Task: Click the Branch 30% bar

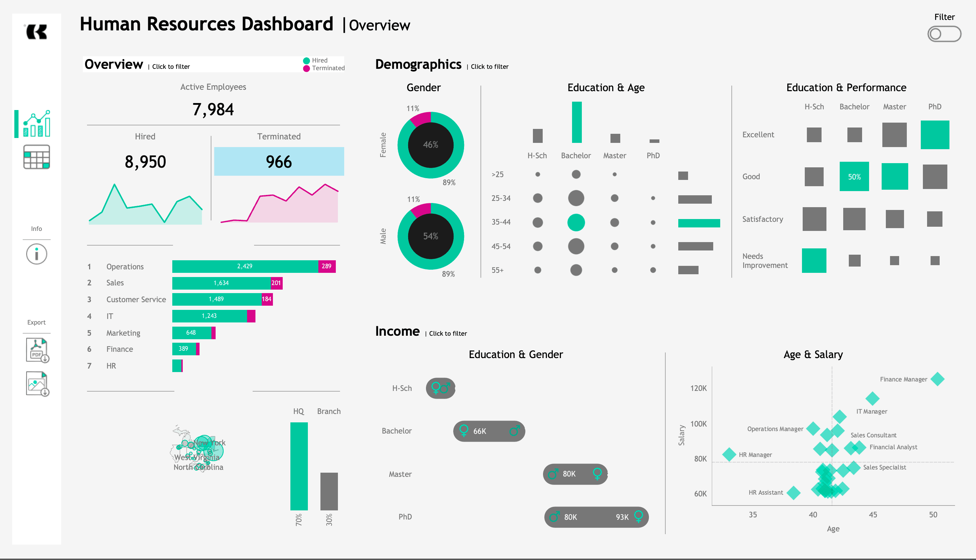Action: [x=329, y=491]
